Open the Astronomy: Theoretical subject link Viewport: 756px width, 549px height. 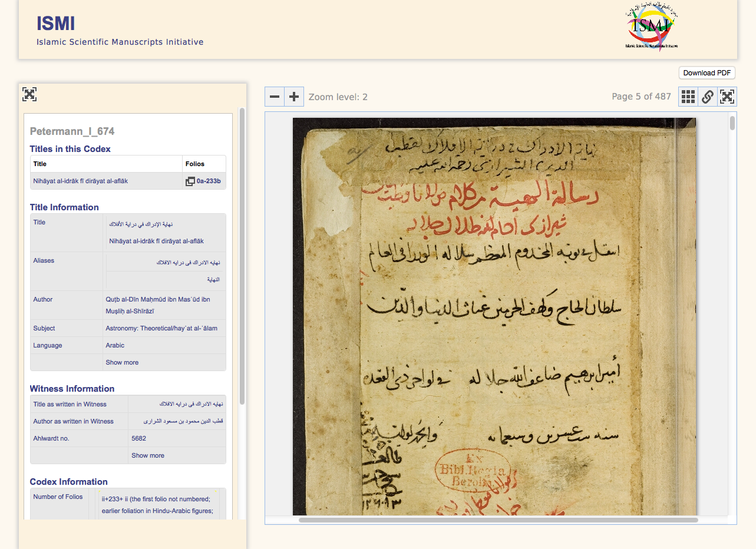(x=161, y=328)
